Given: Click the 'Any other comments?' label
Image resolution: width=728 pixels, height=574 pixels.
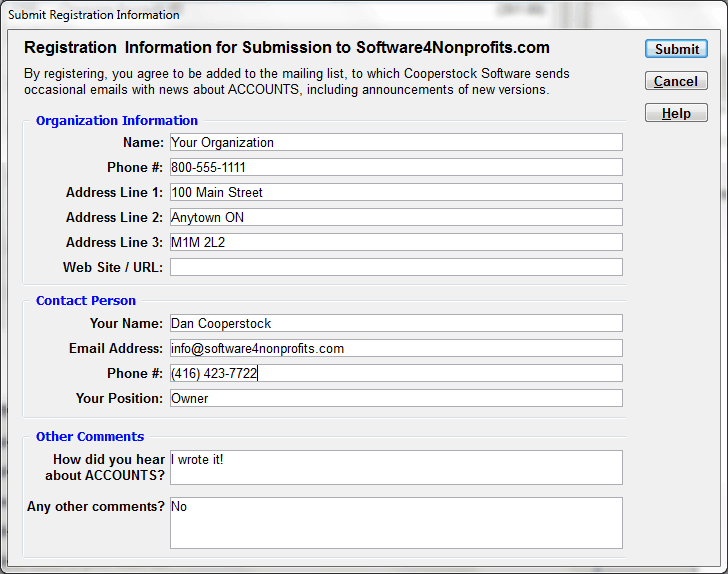Looking at the screenshot, I should pos(96,506).
